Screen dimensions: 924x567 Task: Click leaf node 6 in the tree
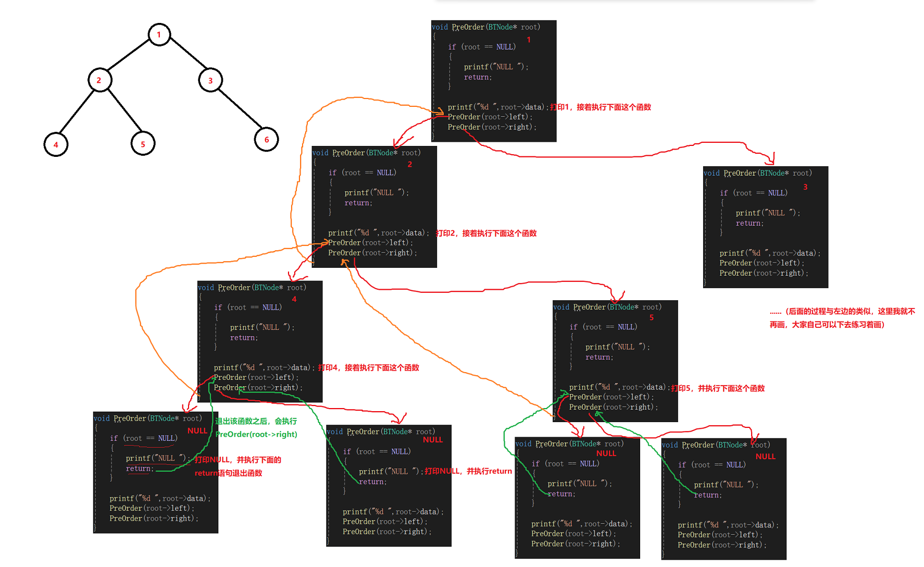coord(267,139)
